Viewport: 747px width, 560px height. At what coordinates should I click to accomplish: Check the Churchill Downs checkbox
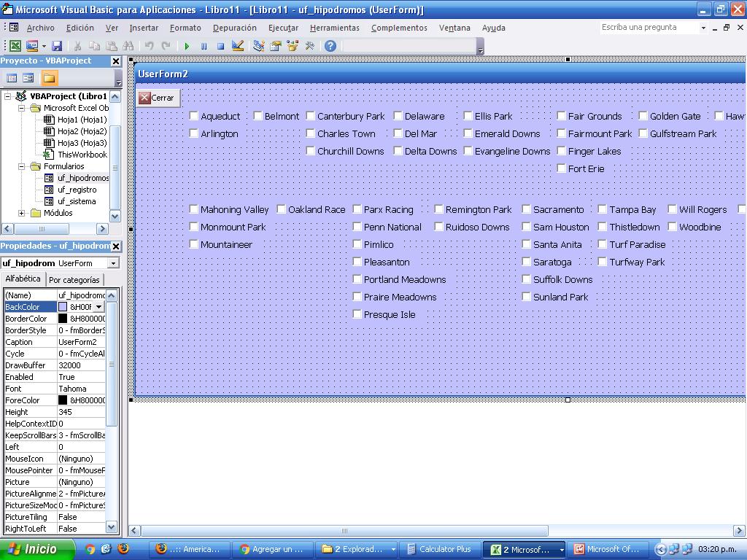[310, 151]
